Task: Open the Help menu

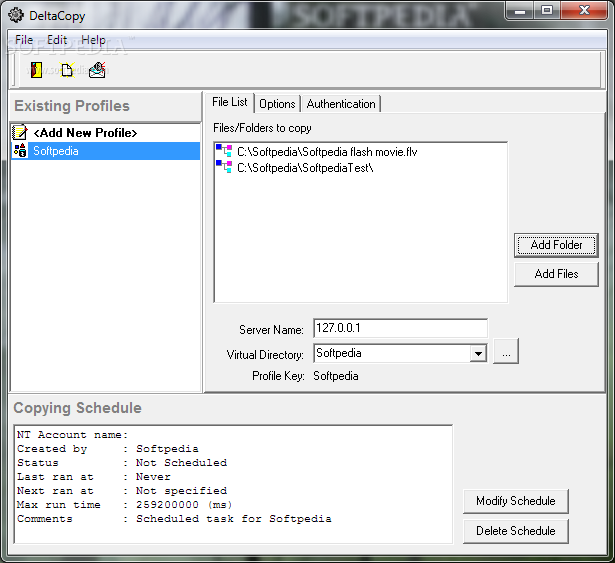Action: [93, 40]
